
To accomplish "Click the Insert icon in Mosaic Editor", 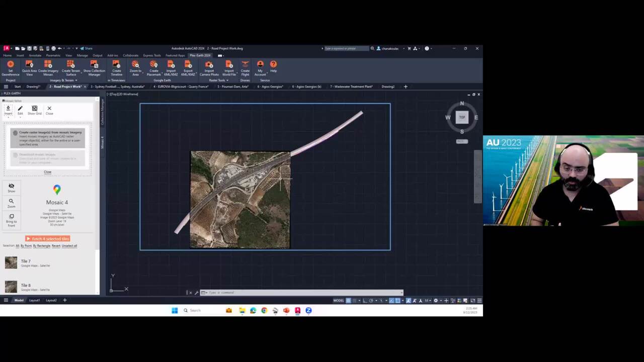I will pyautogui.click(x=8, y=109).
